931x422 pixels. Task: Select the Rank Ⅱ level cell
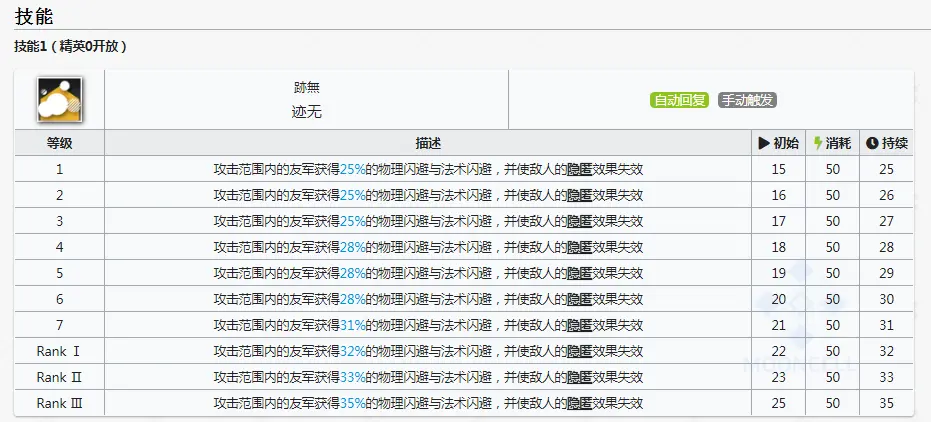[59, 377]
